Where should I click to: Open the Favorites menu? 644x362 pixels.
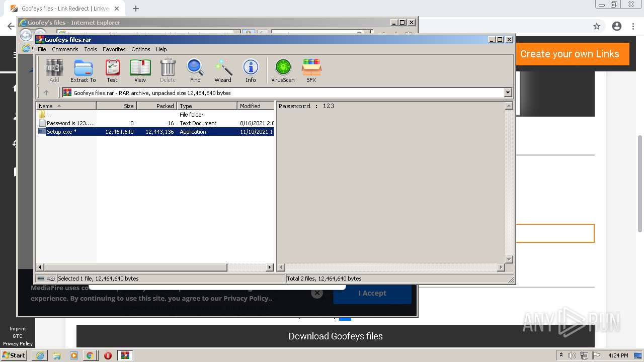114,49
